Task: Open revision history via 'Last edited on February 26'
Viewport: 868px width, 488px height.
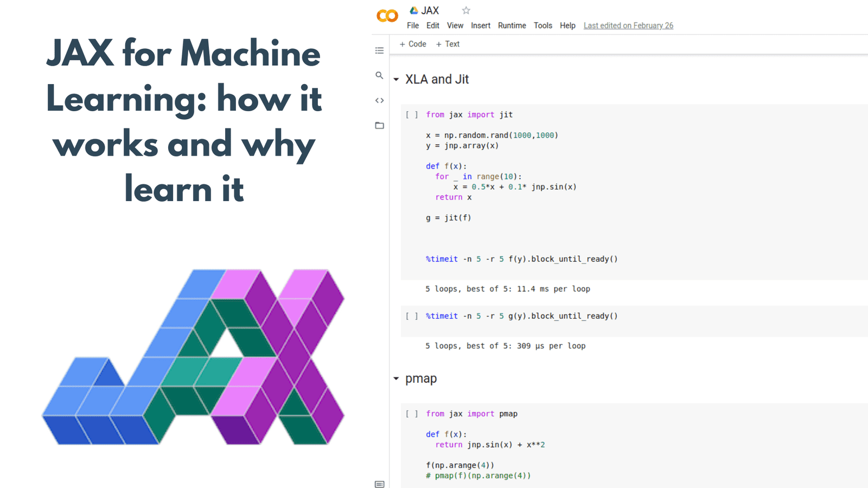Action: pyautogui.click(x=628, y=25)
